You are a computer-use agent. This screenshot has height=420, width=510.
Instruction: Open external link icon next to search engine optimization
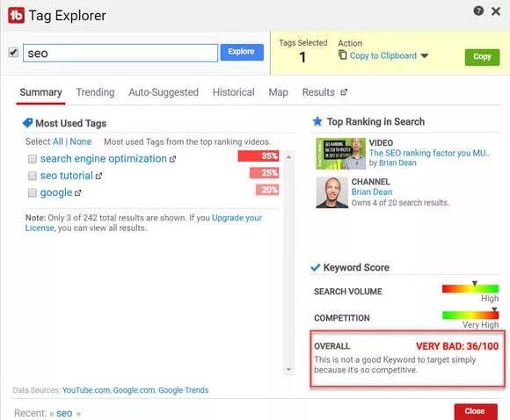pos(172,159)
